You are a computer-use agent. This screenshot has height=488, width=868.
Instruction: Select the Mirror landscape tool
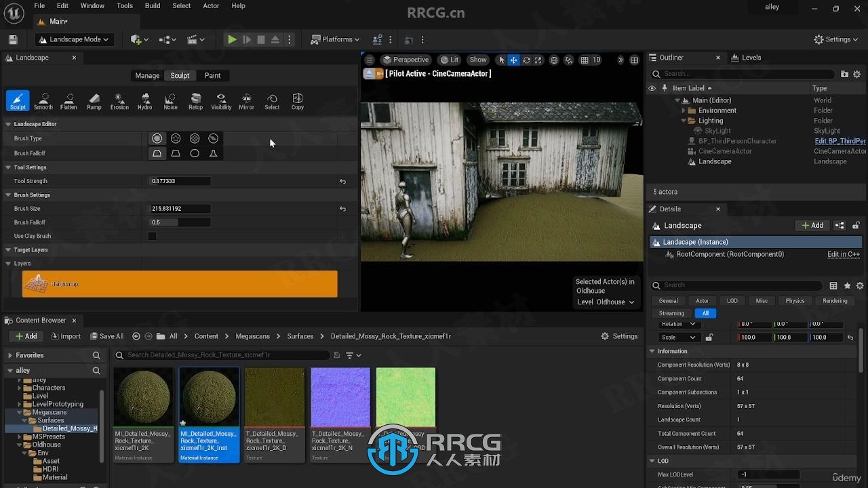[247, 101]
